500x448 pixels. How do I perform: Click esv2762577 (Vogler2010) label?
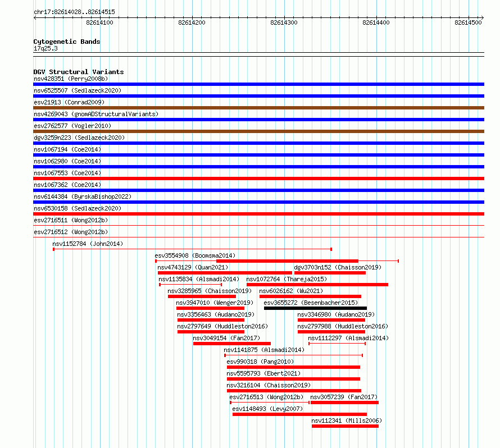tap(72, 126)
